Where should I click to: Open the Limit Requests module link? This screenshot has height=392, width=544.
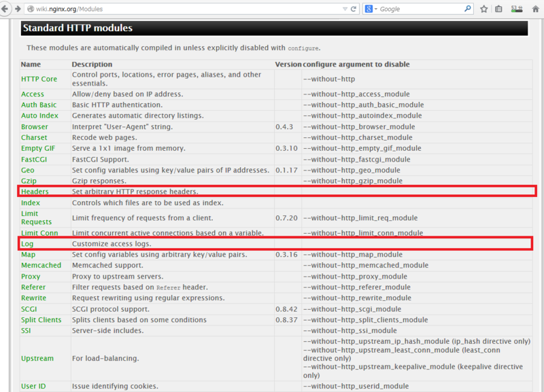(36, 217)
